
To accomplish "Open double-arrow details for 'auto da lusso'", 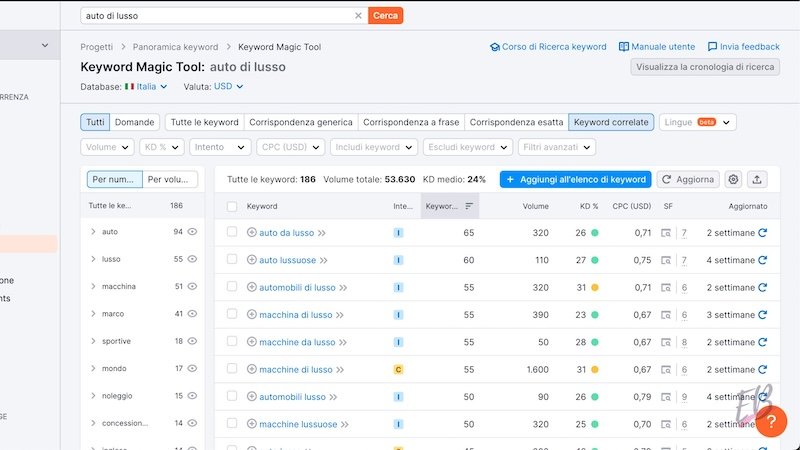I will click(322, 233).
